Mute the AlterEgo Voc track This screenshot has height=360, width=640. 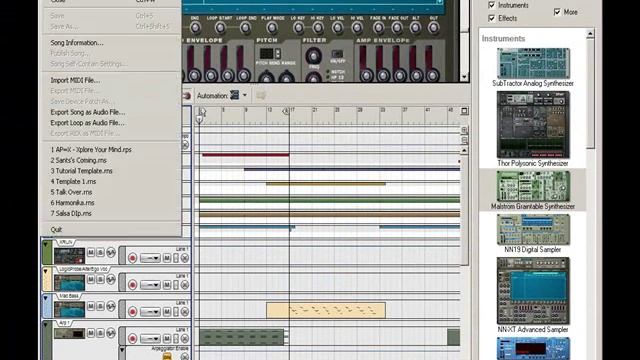click(x=91, y=280)
